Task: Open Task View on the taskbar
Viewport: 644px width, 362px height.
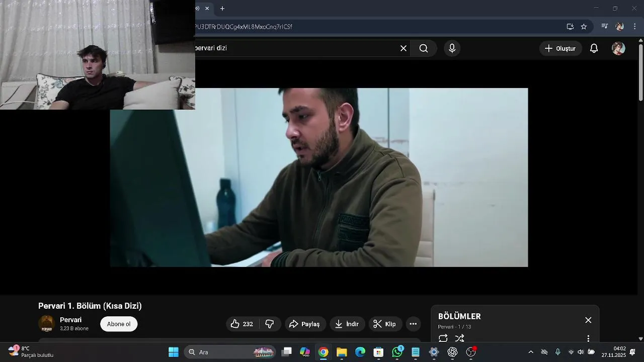Action: pyautogui.click(x=287, y=352)
